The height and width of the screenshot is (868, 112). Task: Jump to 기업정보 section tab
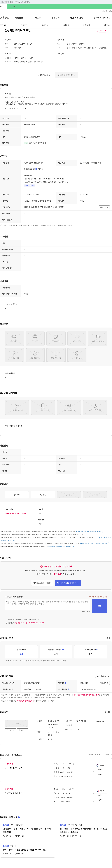point(107,25)
